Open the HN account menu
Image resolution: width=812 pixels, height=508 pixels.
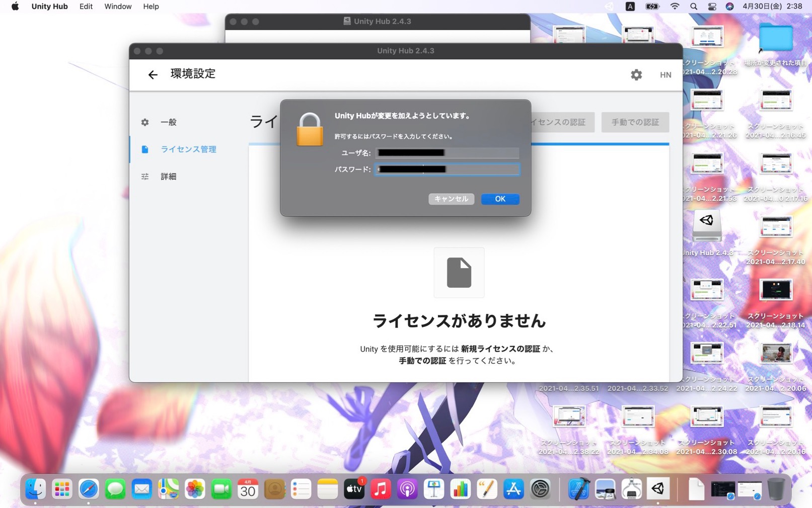[666, 74]
